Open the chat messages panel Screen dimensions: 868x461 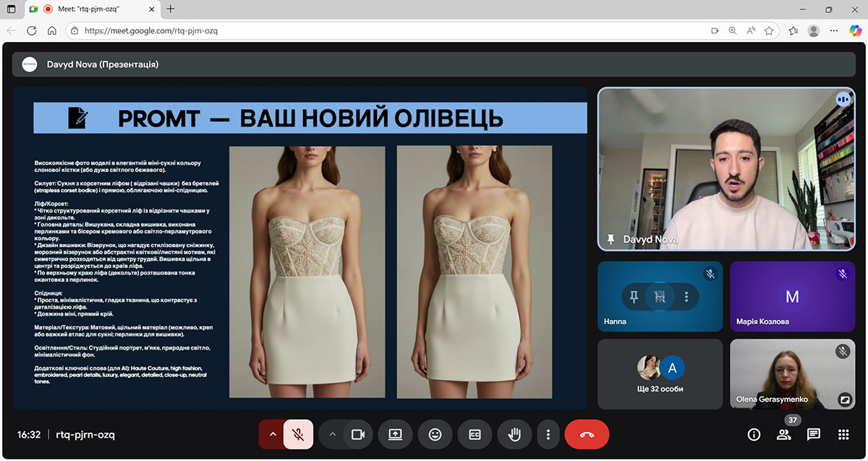tap(814, 434)
